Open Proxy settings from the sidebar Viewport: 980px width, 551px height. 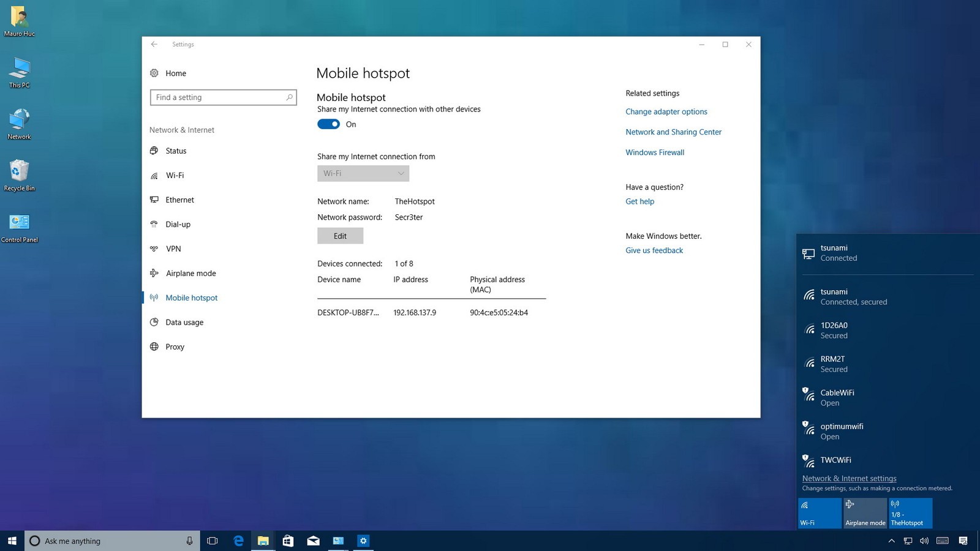click(x=154, y=347)
